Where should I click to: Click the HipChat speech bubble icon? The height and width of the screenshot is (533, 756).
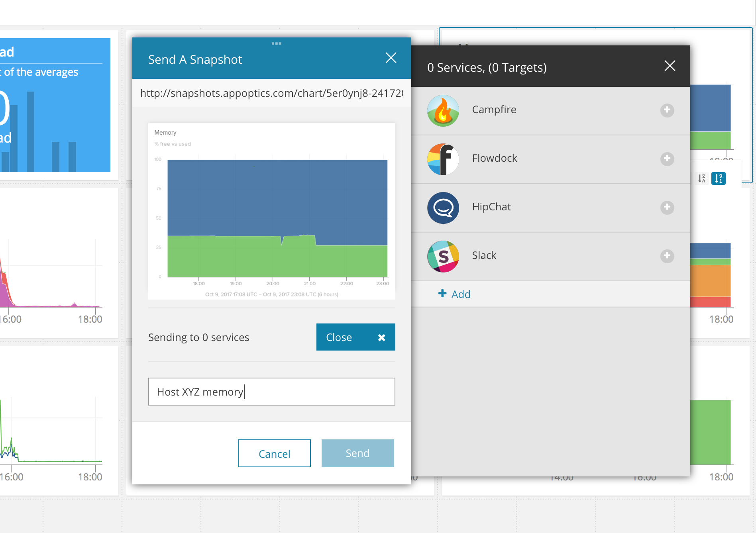443,208
